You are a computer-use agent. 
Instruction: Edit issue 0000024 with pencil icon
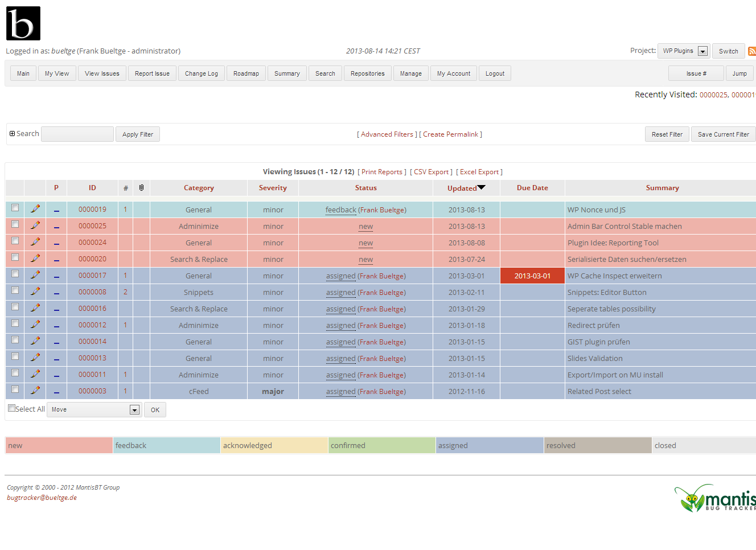pyautogui.click(x=35, y=242)
